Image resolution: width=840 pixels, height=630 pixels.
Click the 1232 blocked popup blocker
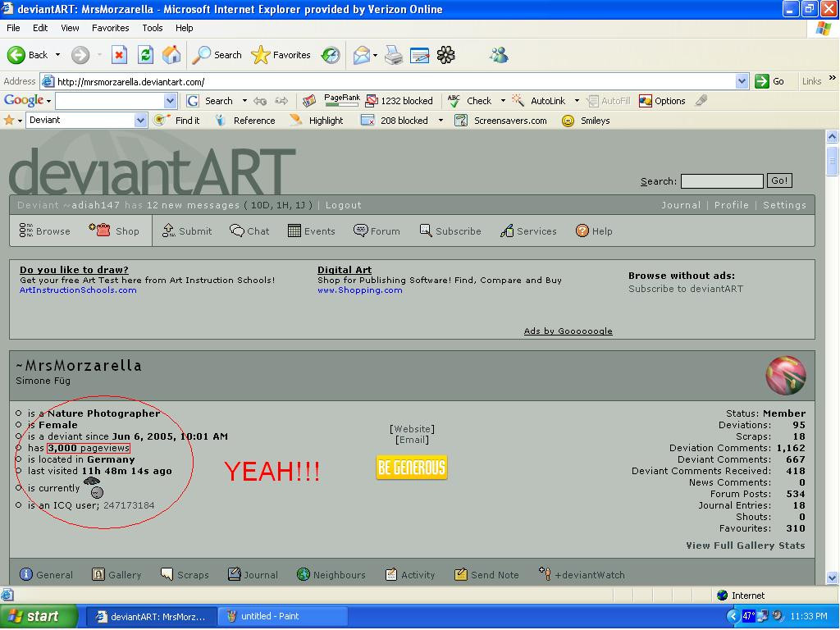[399, 101]
